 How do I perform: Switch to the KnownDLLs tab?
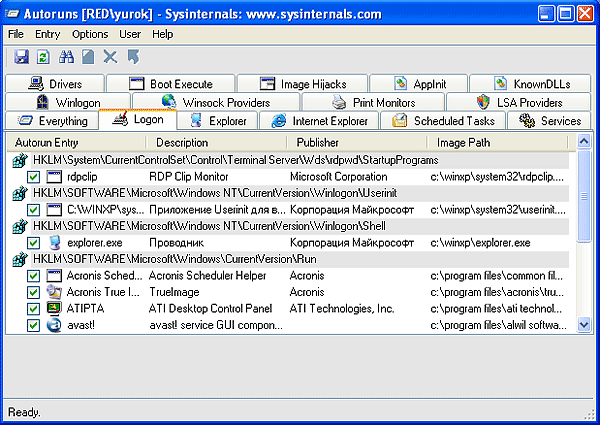(530, 84)
